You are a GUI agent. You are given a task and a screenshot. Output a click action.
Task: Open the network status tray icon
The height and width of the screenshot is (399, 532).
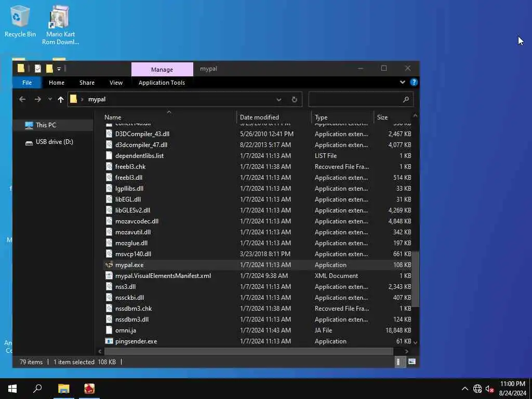(x=477, y=389)
